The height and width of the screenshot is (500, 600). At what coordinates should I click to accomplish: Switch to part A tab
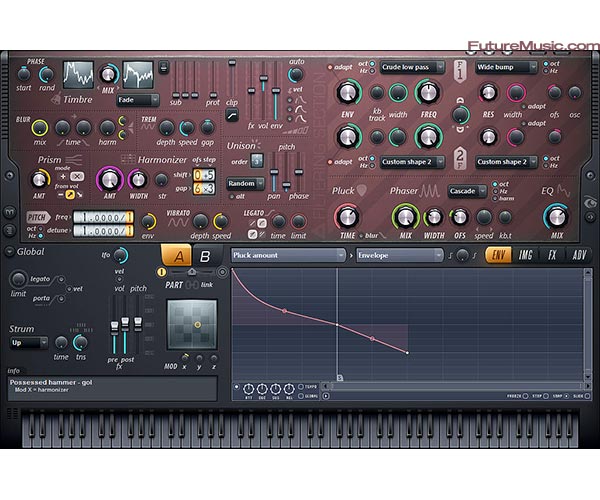pyautogui.click(x=177, y=256)
